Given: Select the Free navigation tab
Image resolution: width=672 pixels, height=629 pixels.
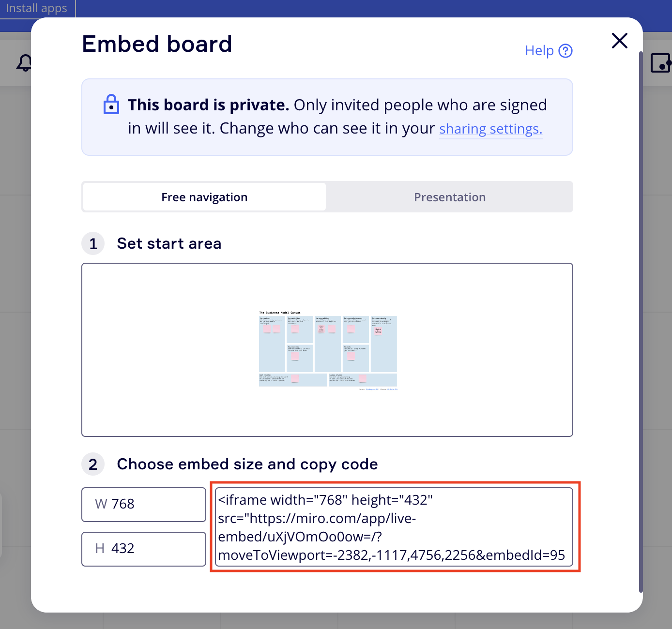Looking at the screenshot, I should coord(204,197).
